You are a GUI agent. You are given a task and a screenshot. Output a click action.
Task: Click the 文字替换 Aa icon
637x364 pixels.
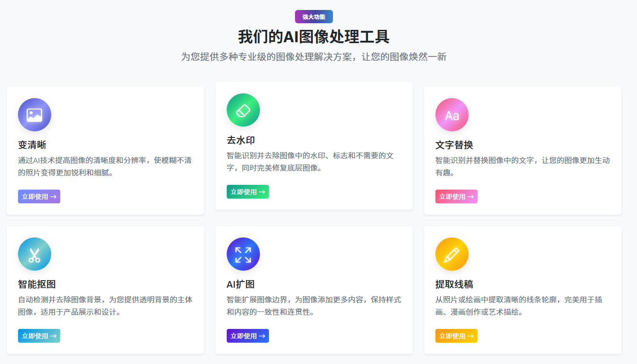coord(452,115)
